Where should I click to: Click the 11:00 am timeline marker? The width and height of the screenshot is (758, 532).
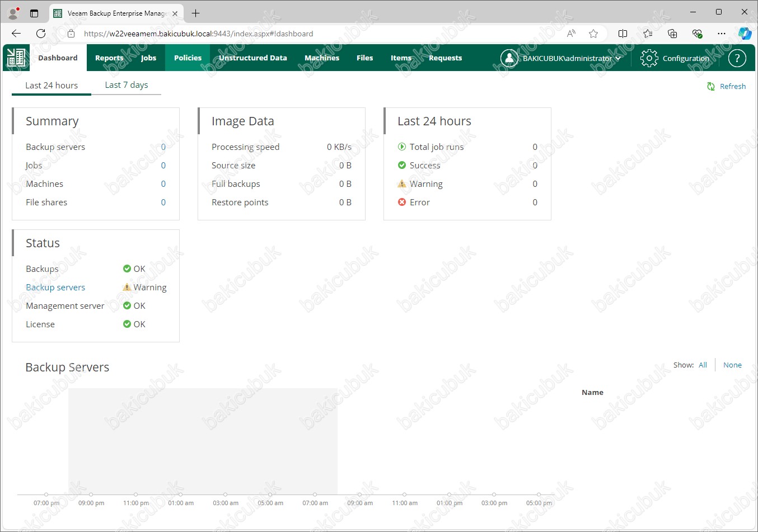pos(404,495)
